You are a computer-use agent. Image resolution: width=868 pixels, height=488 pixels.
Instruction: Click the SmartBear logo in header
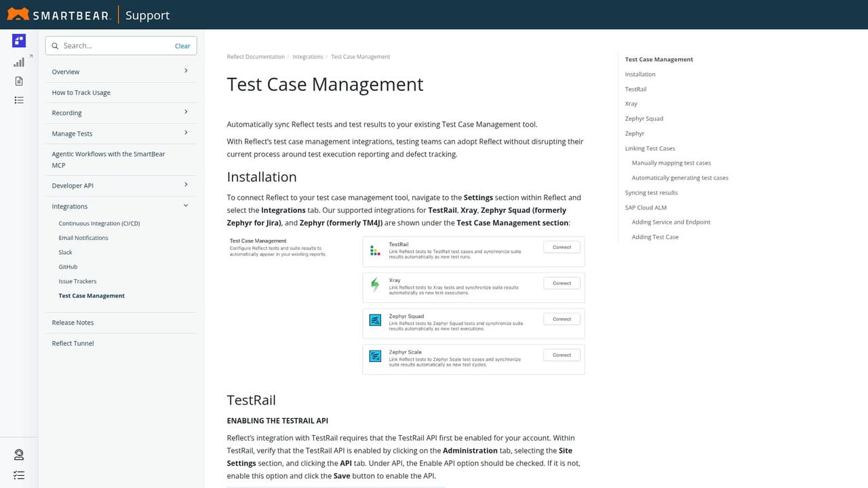point(58,14)
